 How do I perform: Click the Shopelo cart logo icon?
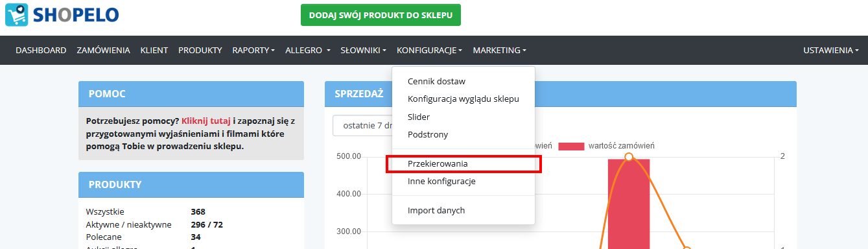point(16,14)
